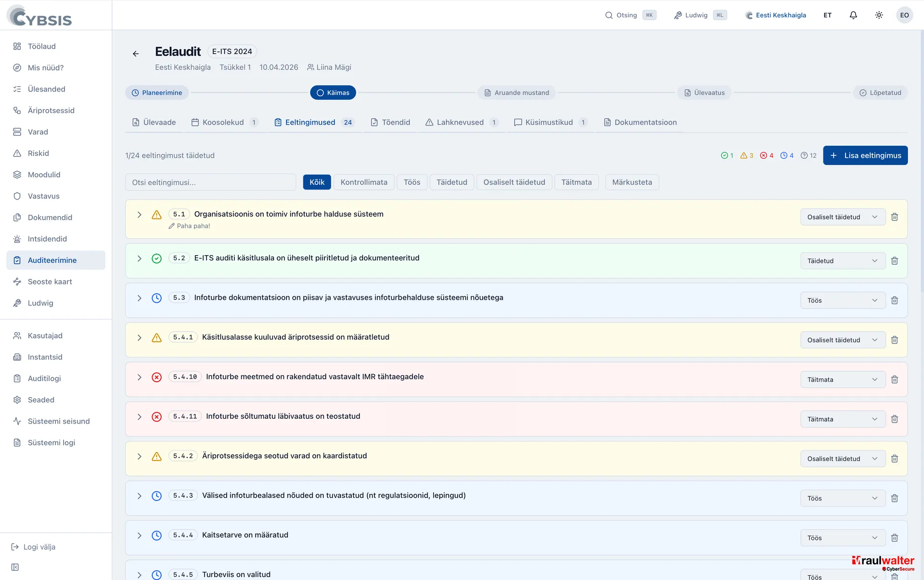Delete requirement 5.3 with trash icon
The width and height of the screenshot is (924, 580).
coord(895,300)
